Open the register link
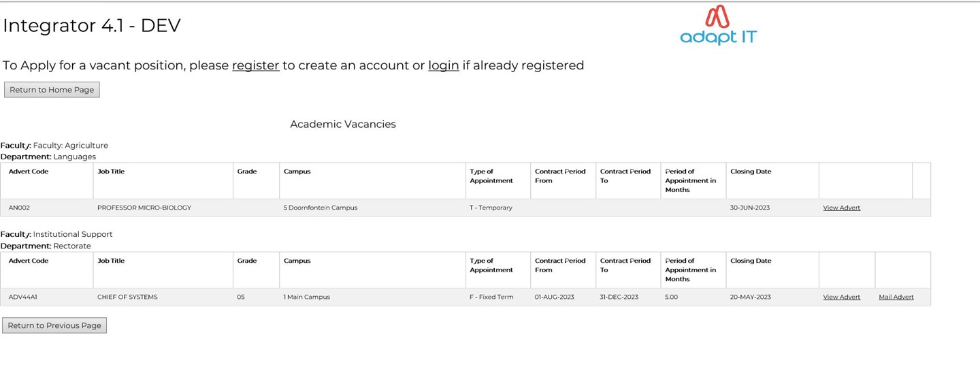 255,65
